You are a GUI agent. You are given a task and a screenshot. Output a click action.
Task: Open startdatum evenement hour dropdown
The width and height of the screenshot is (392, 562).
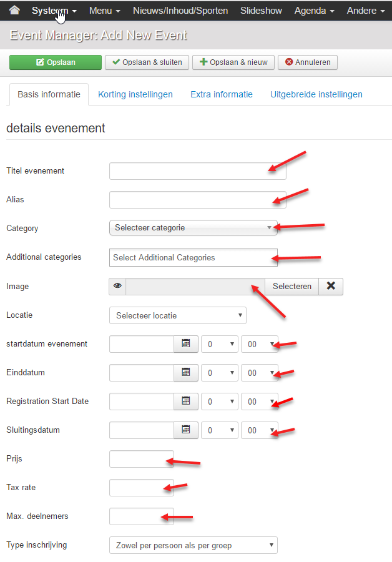(x=220, y=344)
